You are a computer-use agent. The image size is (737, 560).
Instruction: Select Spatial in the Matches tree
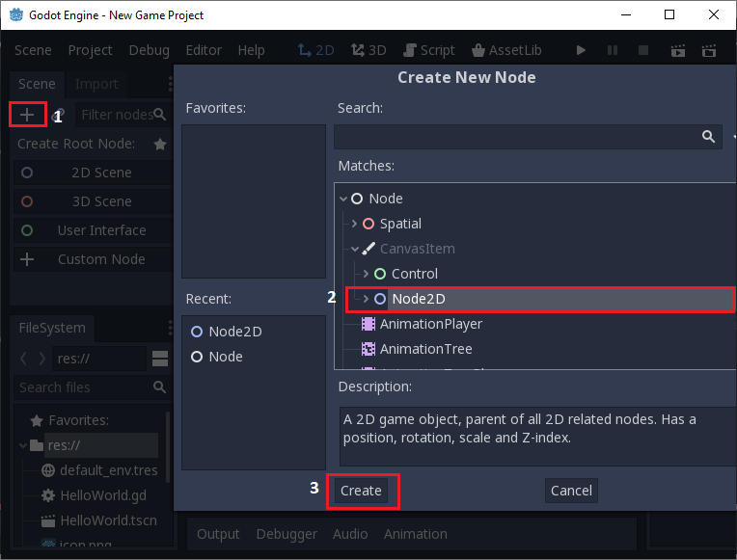point(400,224)
